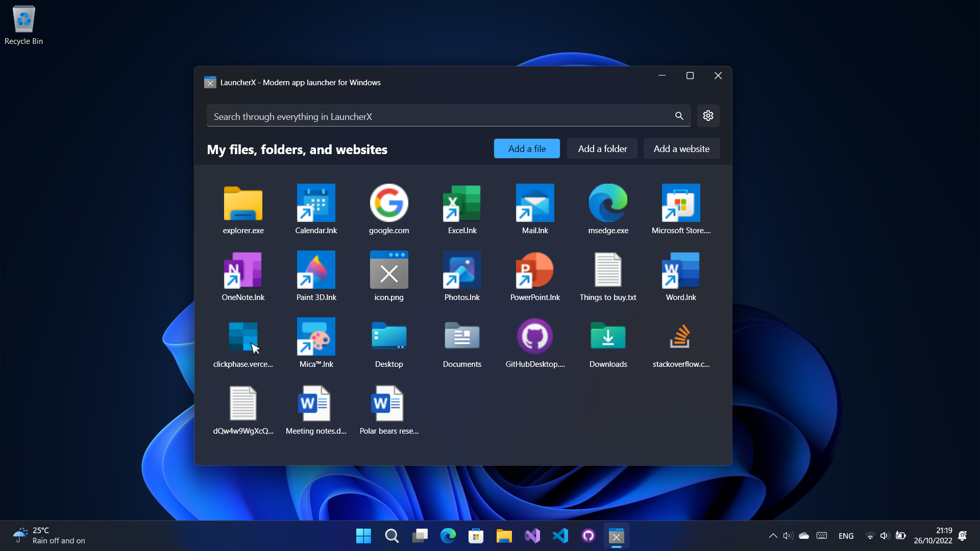
Task: Launch Excel.lnk from the grid
Action: [462, 210]
